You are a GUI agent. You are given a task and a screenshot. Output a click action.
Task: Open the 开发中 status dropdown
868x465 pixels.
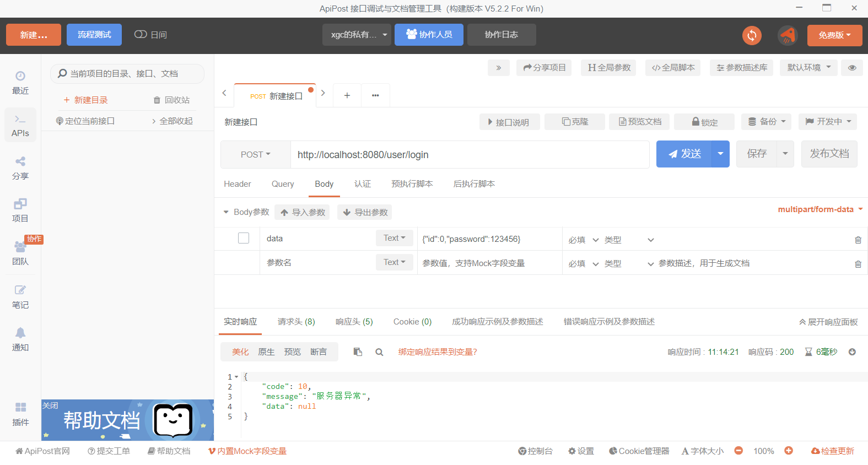tap(828, 122)
